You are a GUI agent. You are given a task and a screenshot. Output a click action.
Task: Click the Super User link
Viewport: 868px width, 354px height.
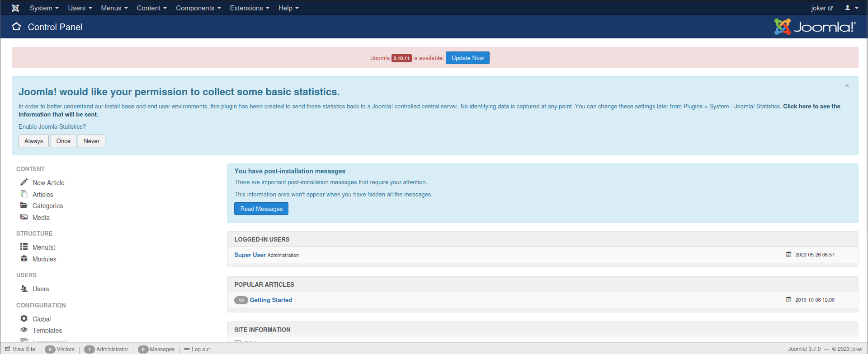click(250, 255)
